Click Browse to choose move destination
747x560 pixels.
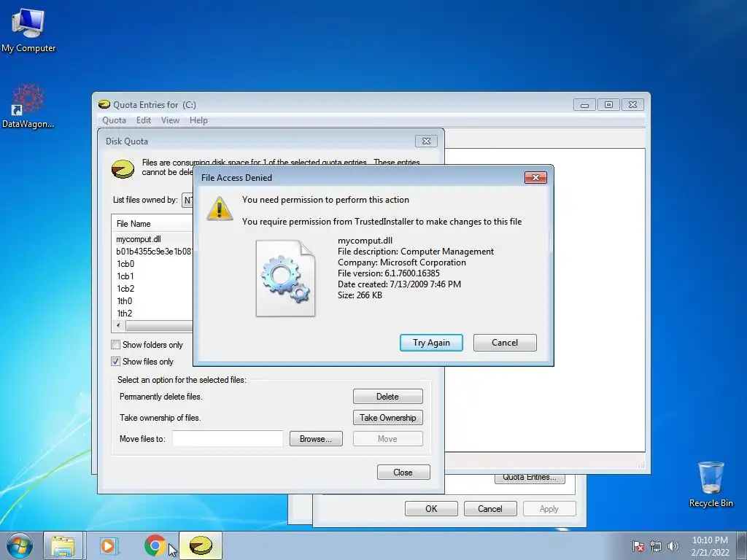click(316, 439)
